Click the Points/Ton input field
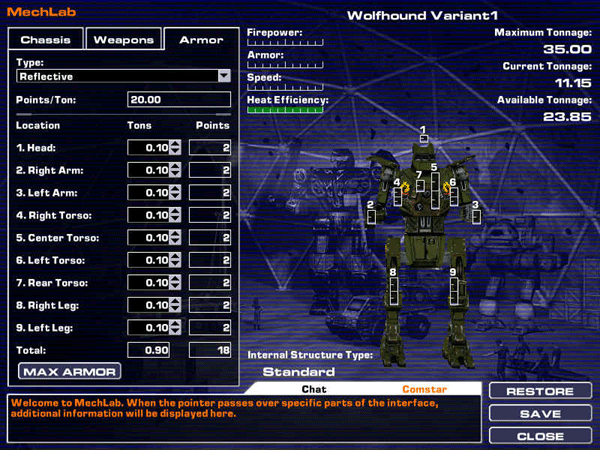The image size is (600, 450). click(180, 100)
